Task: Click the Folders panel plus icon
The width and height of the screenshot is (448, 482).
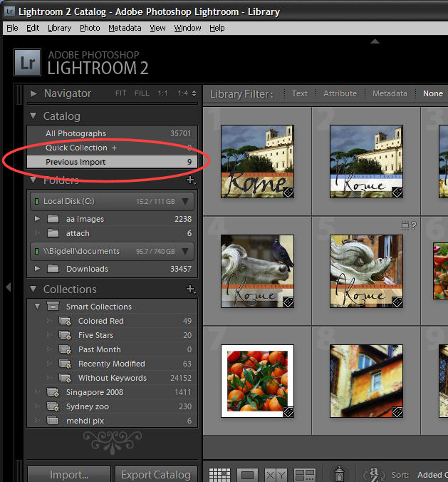Action: tap(191, 180)
